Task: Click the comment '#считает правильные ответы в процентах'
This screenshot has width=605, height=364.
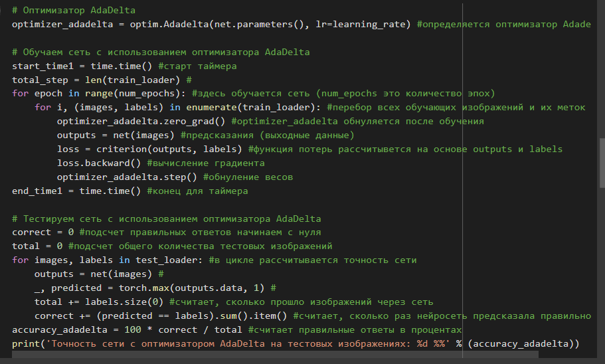Action: pos(355,329)
